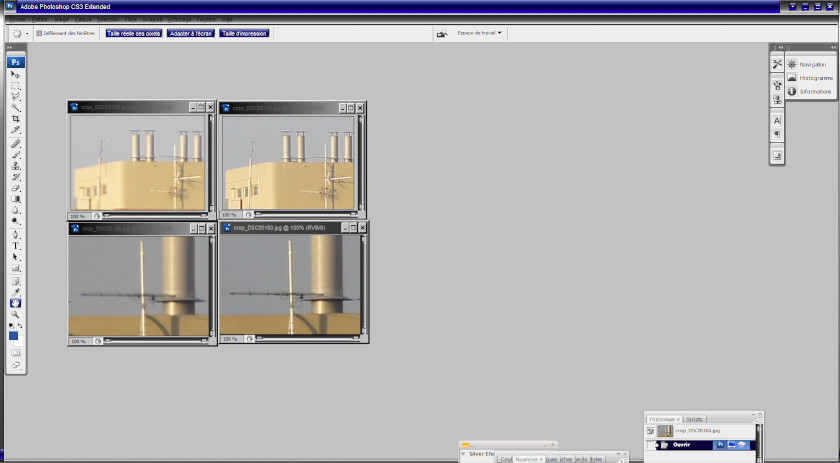This screenshot has width=840, height=463.
Task: Open the Filtre menu
Action: [x=131, y=19]
